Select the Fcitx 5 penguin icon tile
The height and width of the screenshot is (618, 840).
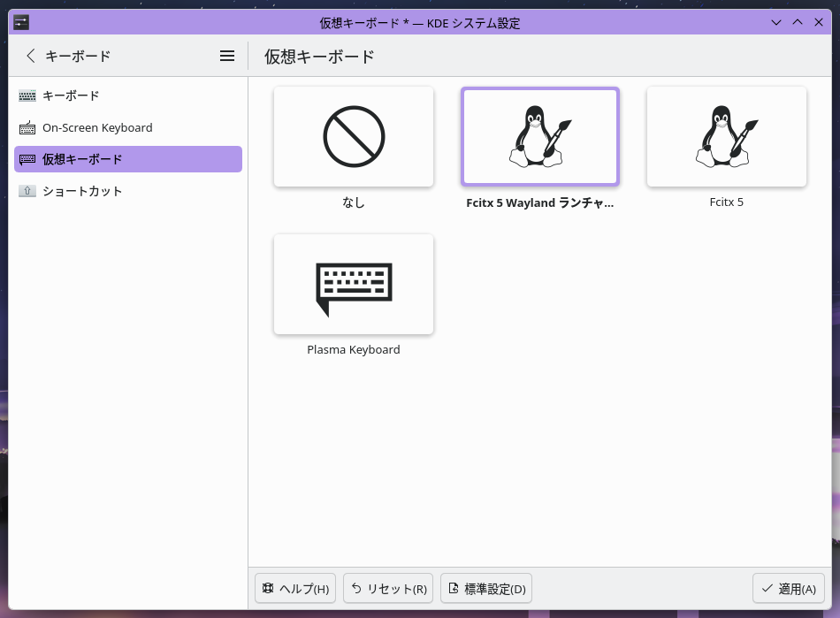pyautogui.click(x=726, y=137)
